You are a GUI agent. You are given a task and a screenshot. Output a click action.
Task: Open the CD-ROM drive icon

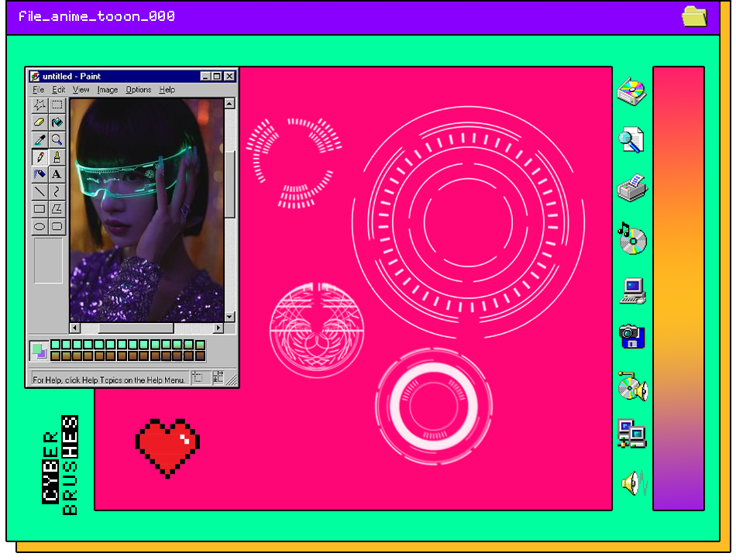pyautogui.click(x=631, y=91)
